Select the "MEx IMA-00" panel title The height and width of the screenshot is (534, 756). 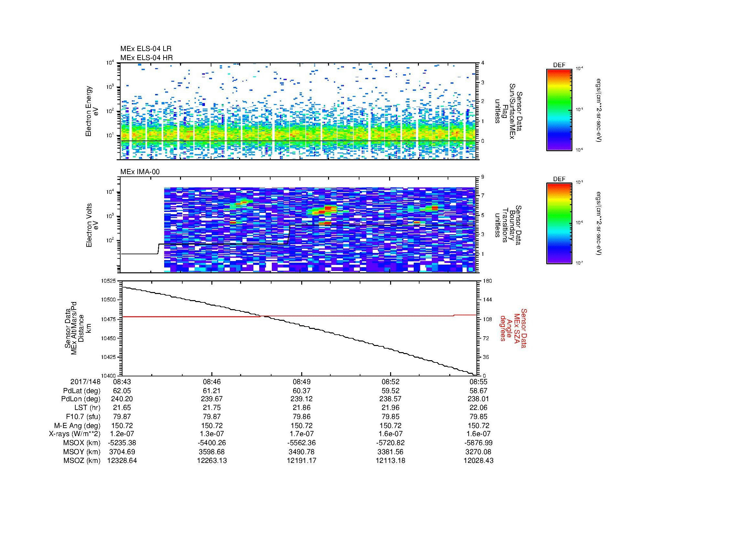click(140, 172)
